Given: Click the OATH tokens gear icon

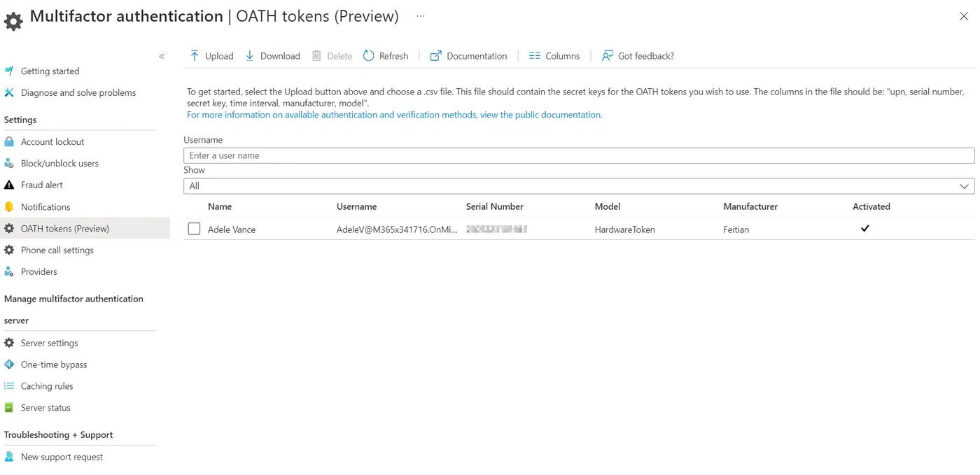Looking at the screenshot, I should click(x=9, y=228).
